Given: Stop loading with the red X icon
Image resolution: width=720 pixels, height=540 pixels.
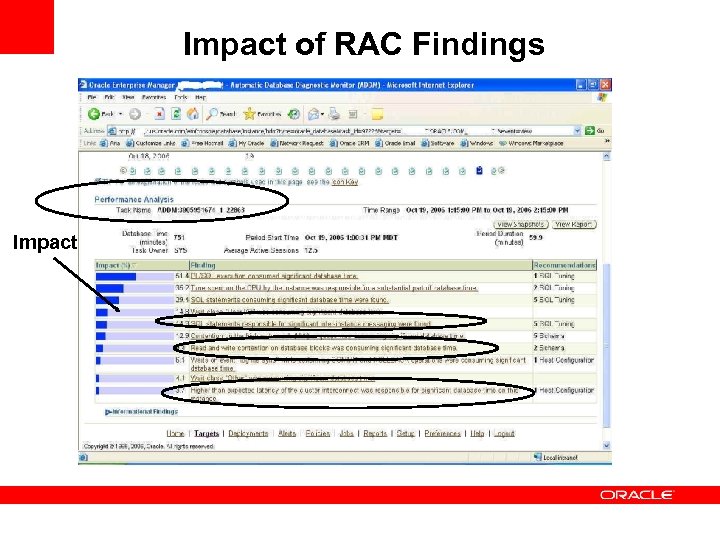Looking at the screenshot, I should pyautogui.click(x=159, y=114).
